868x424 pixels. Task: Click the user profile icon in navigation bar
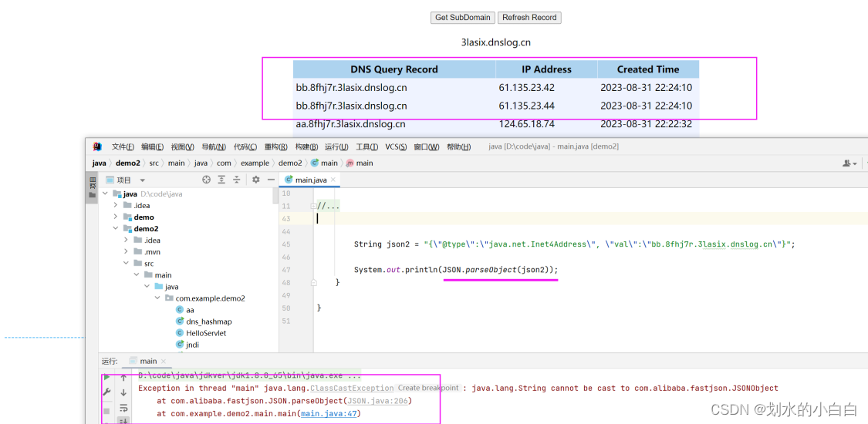[x=849, y=163]
